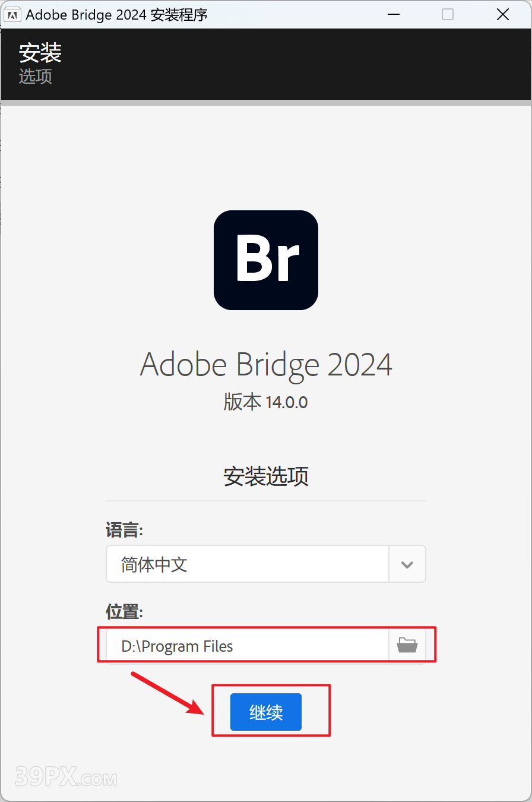Image resolution: width=532 pixels, height=802 pixels.
Task: Close the Adobe Bridge 2024 installer
Action: point(503,14)
